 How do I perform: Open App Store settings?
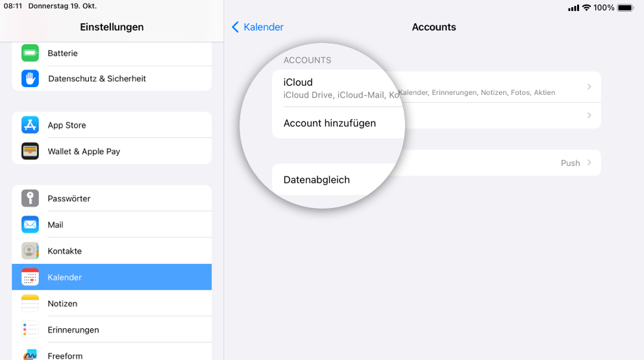click(x=112, y=125)
